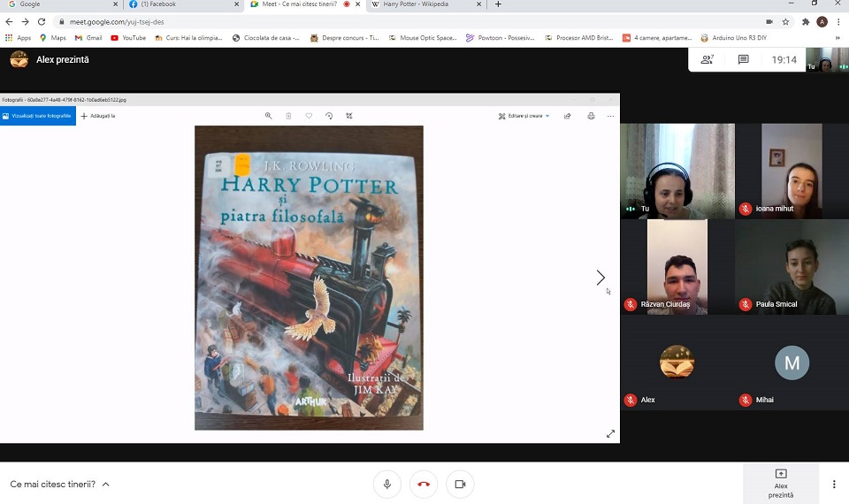Click the Chrome extensions puzzle icon

[x=805, y=21]
